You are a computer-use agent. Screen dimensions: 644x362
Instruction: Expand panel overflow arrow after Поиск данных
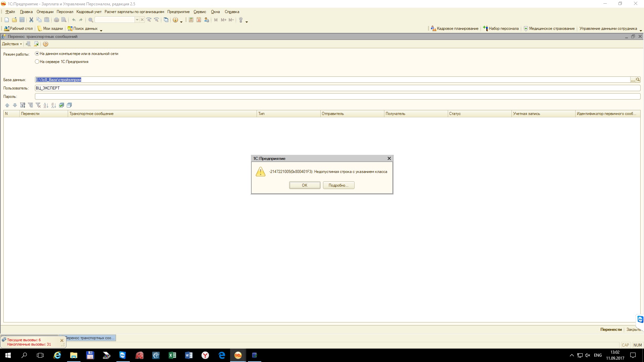[x=101, y=30]
